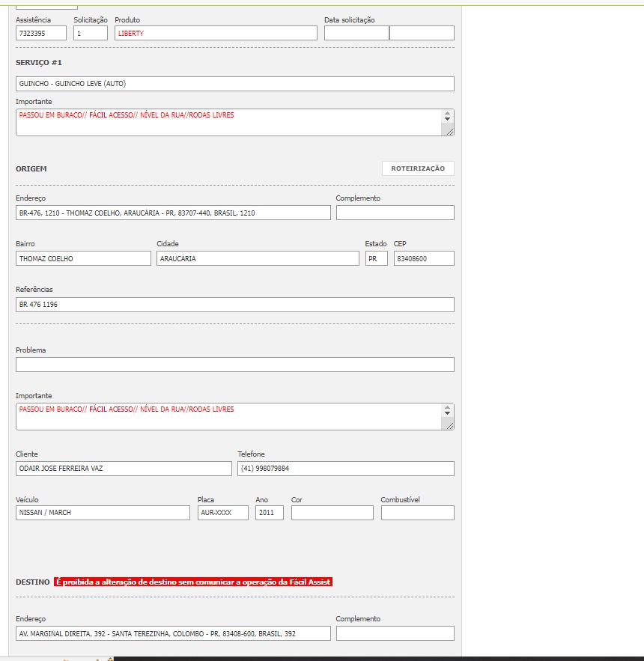
Task: Click the first Data solicitação field
Action: [x=356, y=33]
